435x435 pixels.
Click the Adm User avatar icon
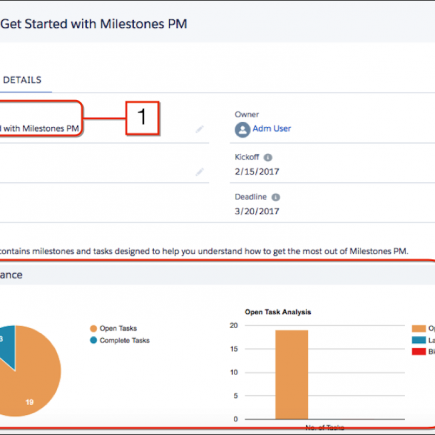tap(242, 130)
